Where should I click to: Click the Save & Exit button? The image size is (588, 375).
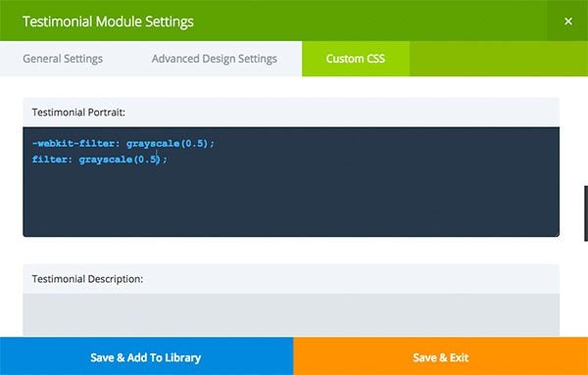tap(441, 356)
